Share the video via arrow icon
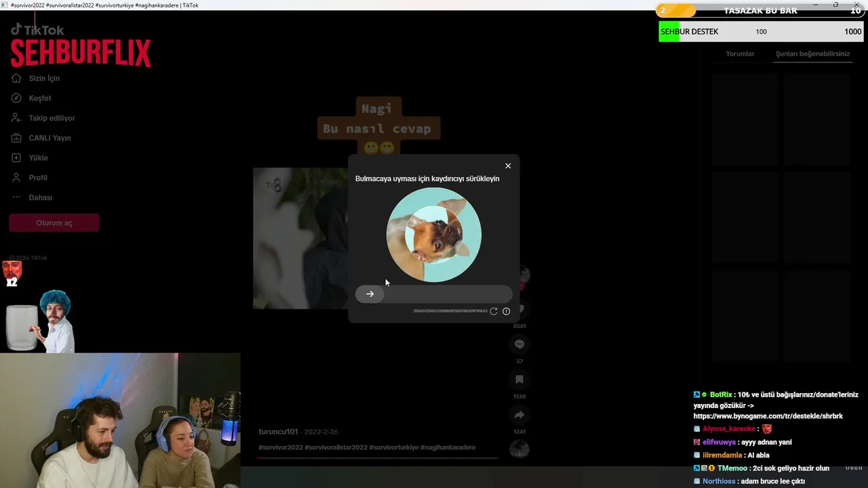This screenshot has height=488, width=868. (519, 415)
